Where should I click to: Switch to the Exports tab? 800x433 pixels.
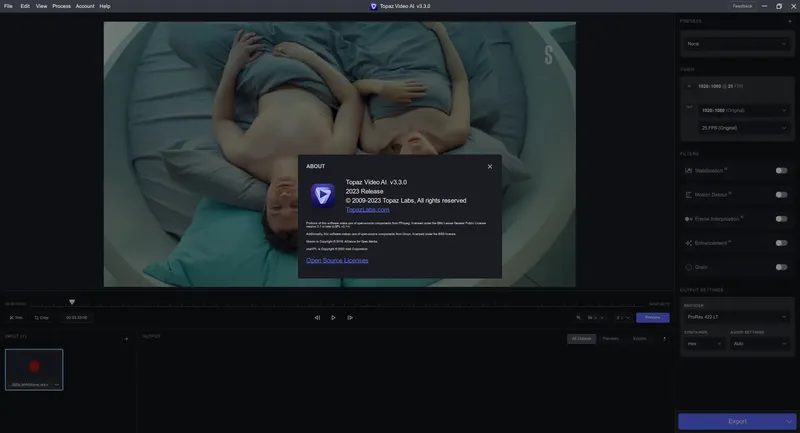[x=640, y=339]
